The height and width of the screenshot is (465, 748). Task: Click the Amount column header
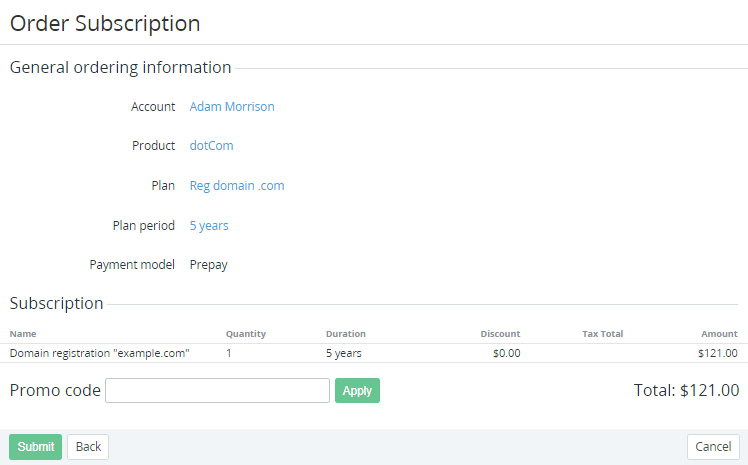(x=719, y=334)
